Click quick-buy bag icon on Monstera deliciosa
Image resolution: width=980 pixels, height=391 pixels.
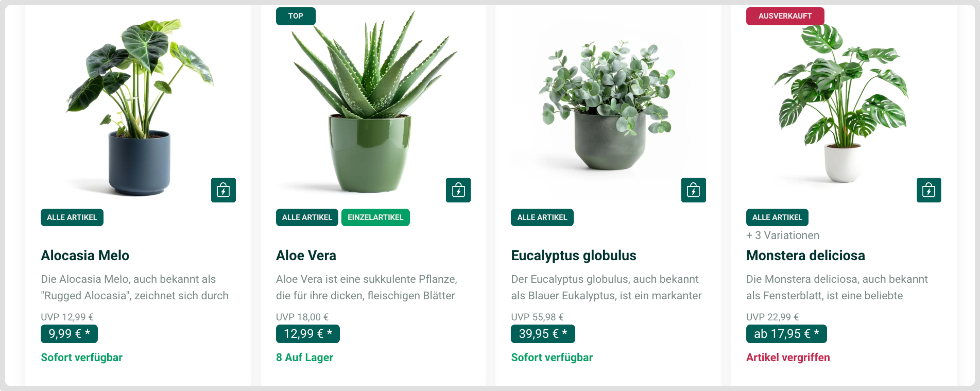(x=929, y=190)
